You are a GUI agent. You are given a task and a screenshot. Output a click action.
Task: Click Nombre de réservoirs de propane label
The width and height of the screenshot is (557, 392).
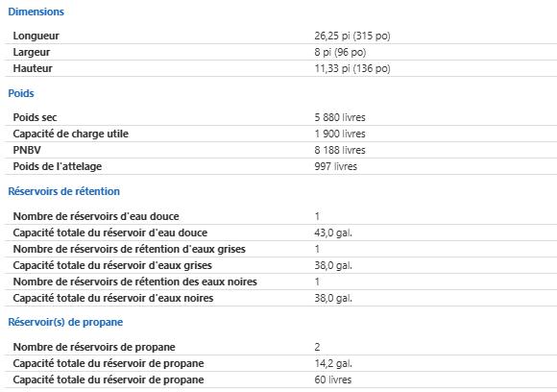click(x=94, y=347)
